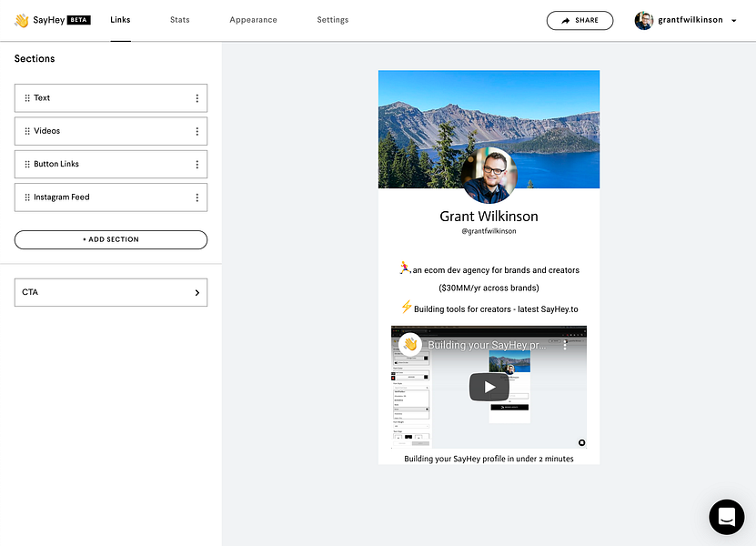Open the chat support widget

726,517
